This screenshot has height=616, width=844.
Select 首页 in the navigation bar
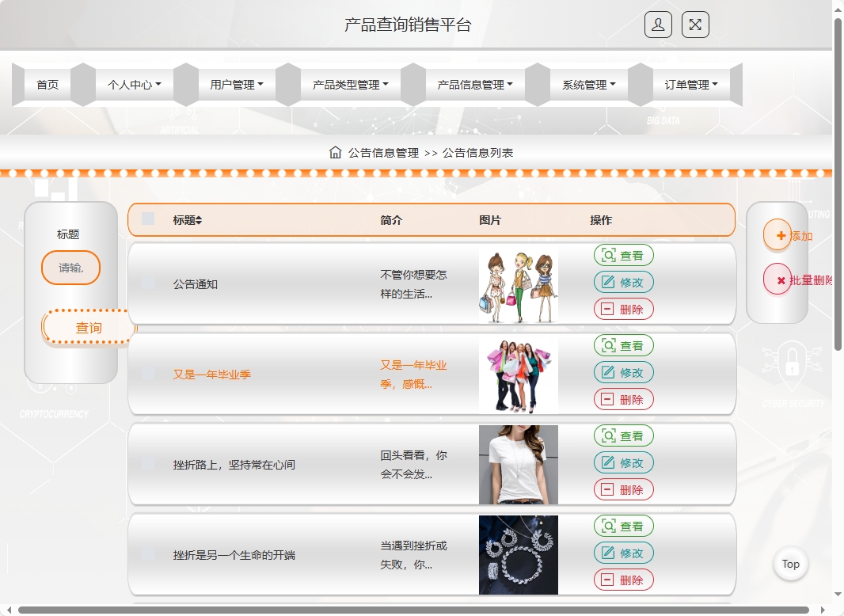coord(47,83)
